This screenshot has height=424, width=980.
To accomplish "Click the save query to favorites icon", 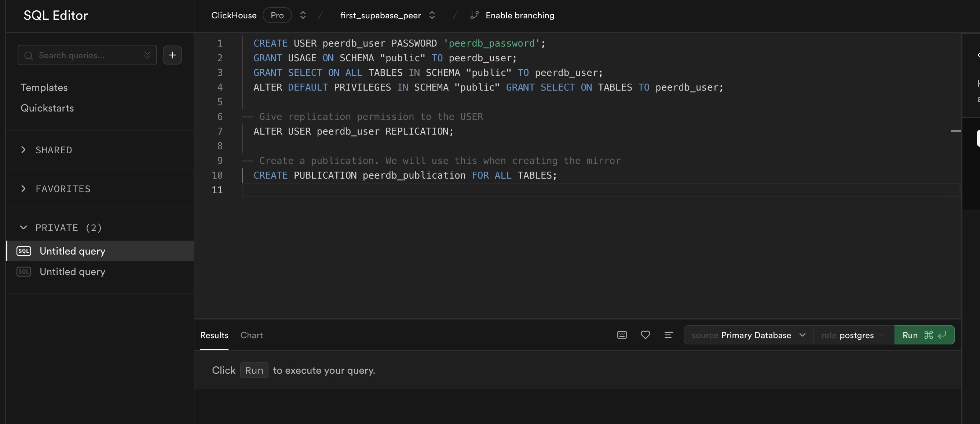I will pyautogui.click(x=646, y=334).
